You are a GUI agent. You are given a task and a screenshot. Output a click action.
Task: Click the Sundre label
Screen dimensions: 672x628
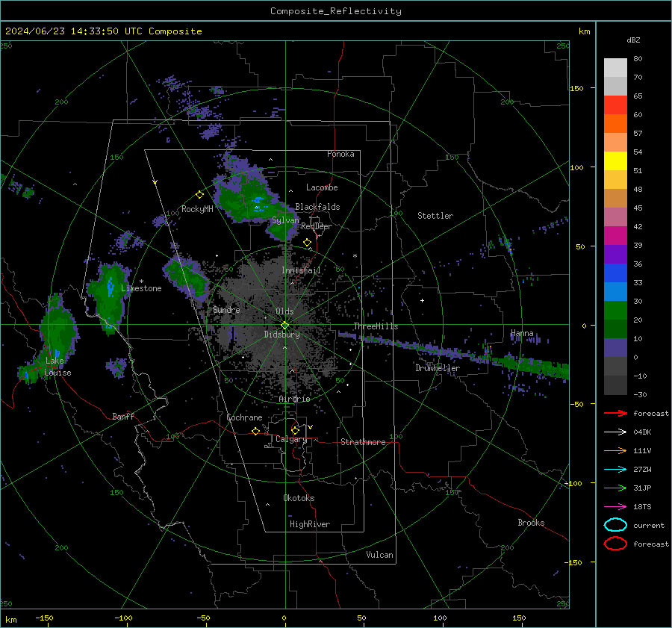pos(226,310)
